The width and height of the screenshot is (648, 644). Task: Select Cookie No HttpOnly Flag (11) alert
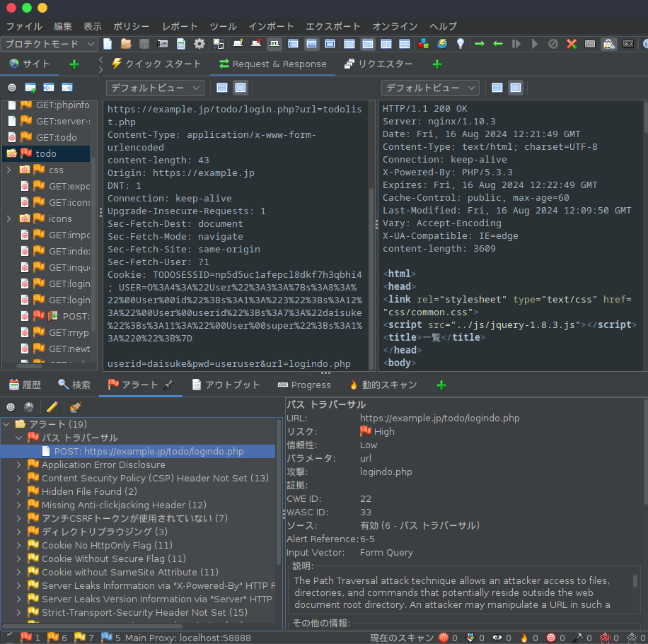pyautogui.click(x=107, y=545)
